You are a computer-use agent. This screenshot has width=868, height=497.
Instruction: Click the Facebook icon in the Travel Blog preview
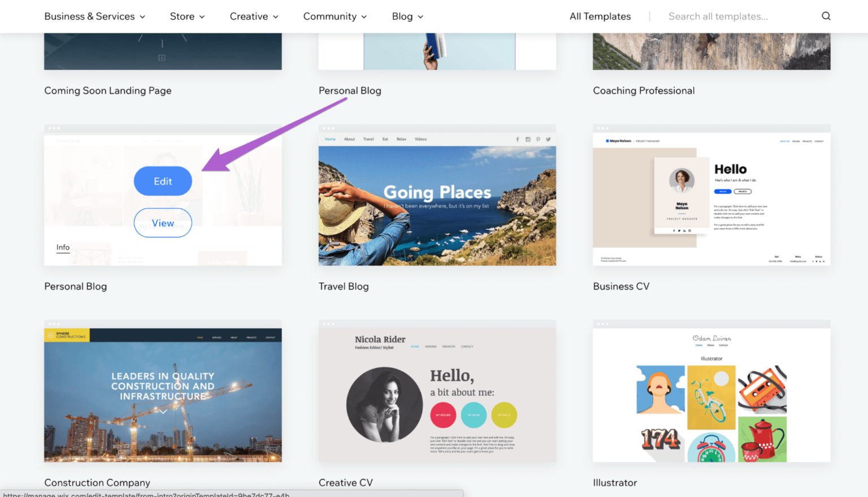coord(518,139)
